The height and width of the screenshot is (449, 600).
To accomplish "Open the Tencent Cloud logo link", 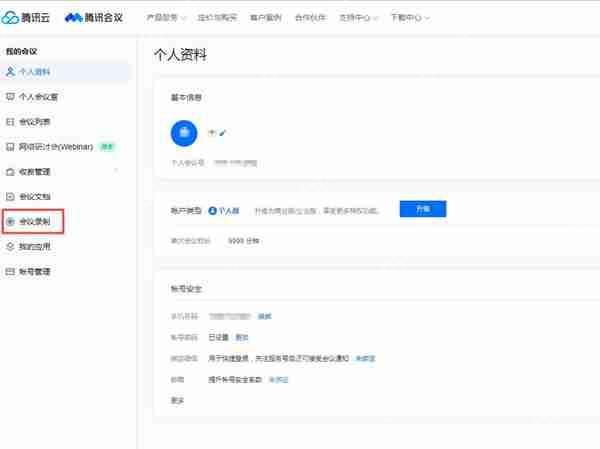I will (x=26, y=18).
